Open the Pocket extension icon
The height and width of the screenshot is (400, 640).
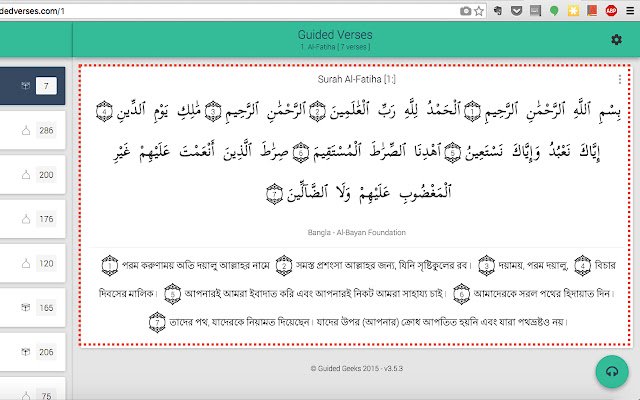point(516,11)
